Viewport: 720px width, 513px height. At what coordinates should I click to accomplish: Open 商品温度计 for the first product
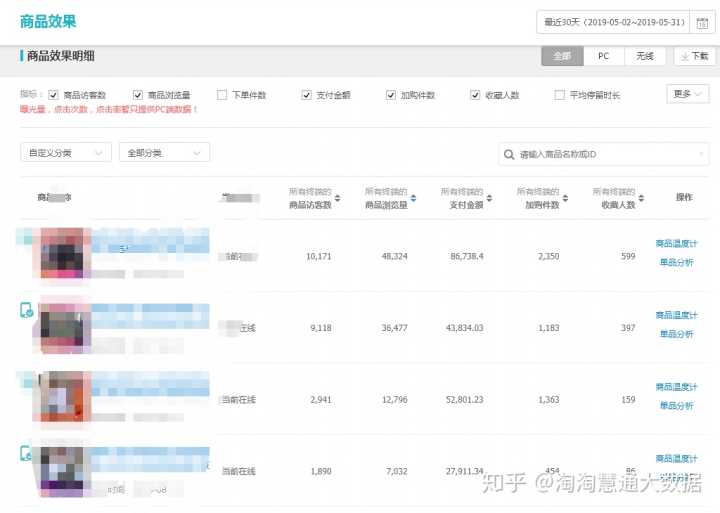(676, 243)
